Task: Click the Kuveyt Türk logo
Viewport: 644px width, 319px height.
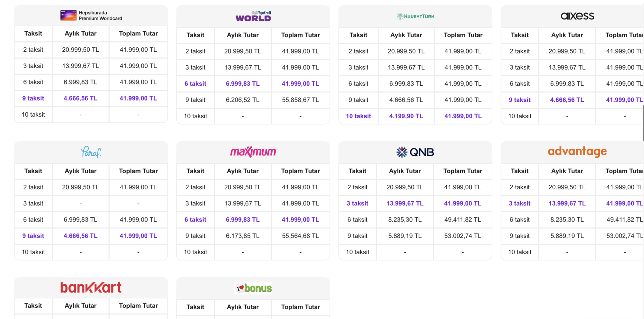Action: coord(415,16)
